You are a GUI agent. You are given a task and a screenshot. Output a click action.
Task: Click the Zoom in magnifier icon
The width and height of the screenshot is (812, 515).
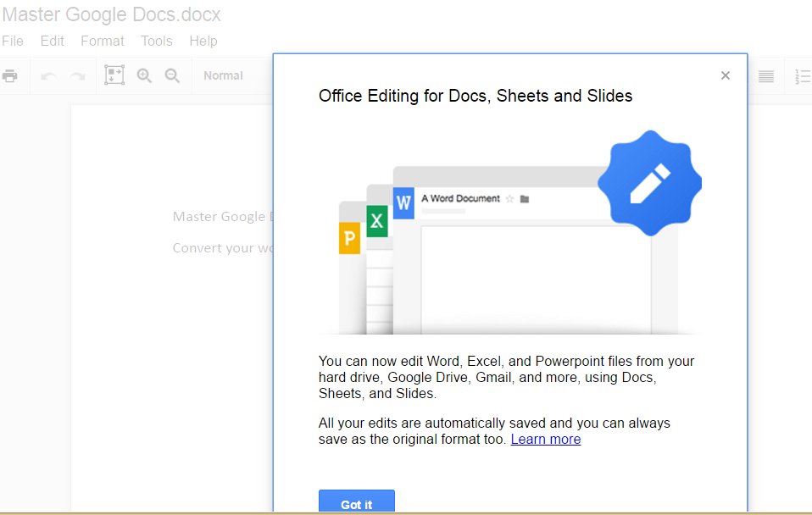click(x=144, y=76)
